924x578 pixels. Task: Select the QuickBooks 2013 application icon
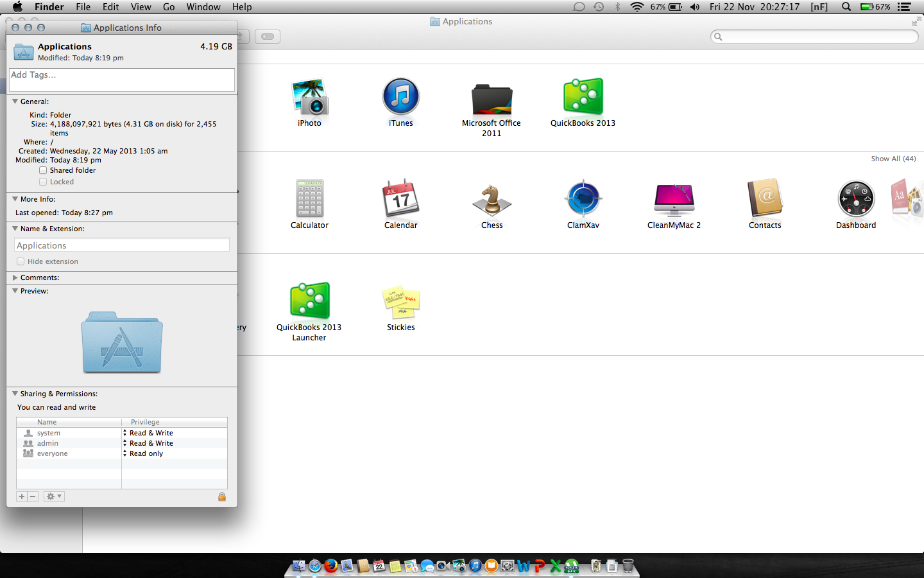pyautogui.click(x=583, y=96)
